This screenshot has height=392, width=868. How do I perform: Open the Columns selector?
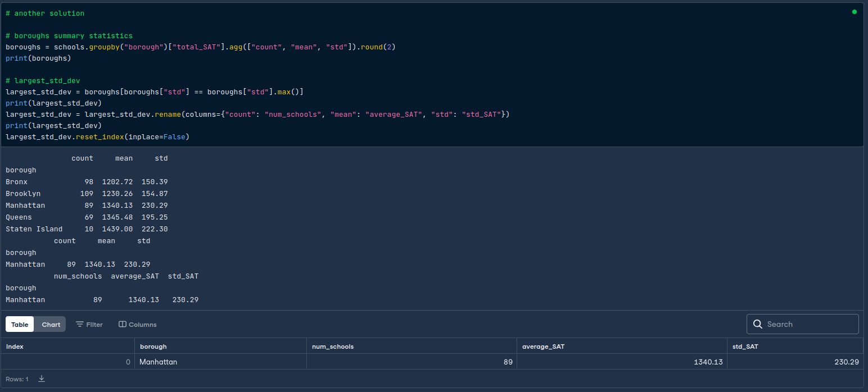[x=138, y=324]
